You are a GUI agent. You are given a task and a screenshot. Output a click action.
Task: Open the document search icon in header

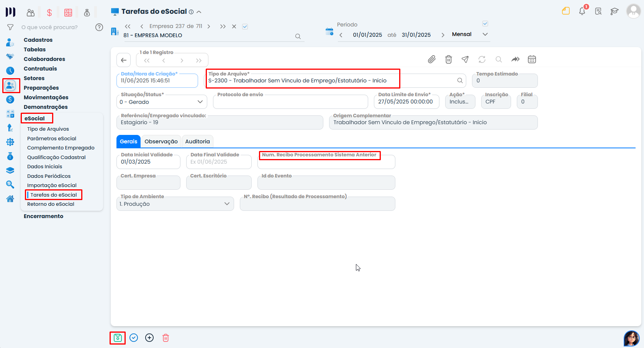pos(598,11)
